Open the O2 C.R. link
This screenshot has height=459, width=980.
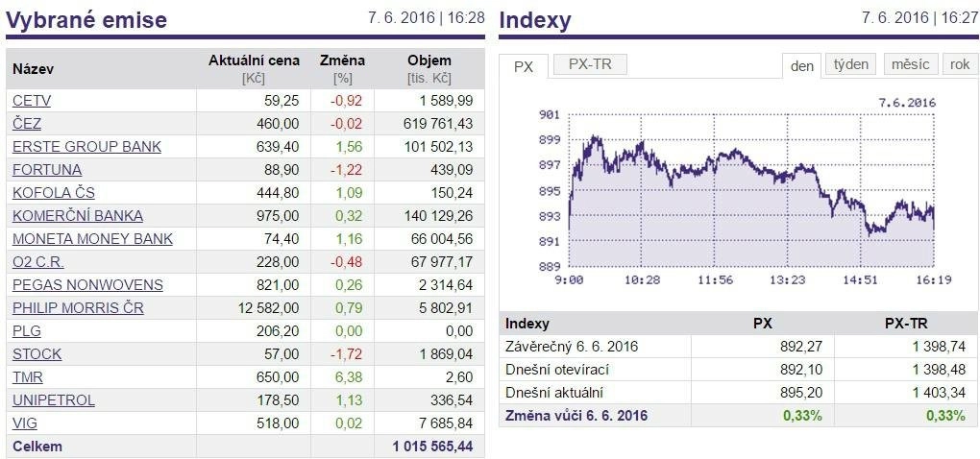coord(38,262)
